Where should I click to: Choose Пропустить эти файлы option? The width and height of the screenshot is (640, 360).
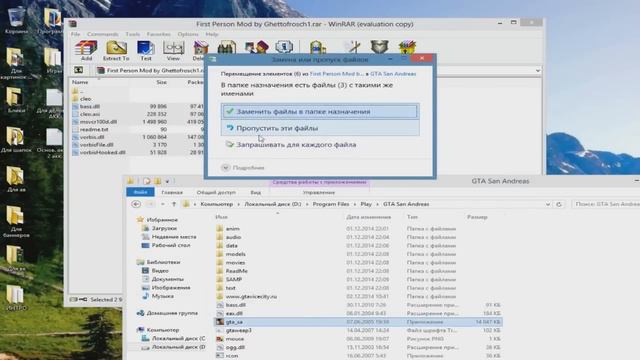click(320, 128)
